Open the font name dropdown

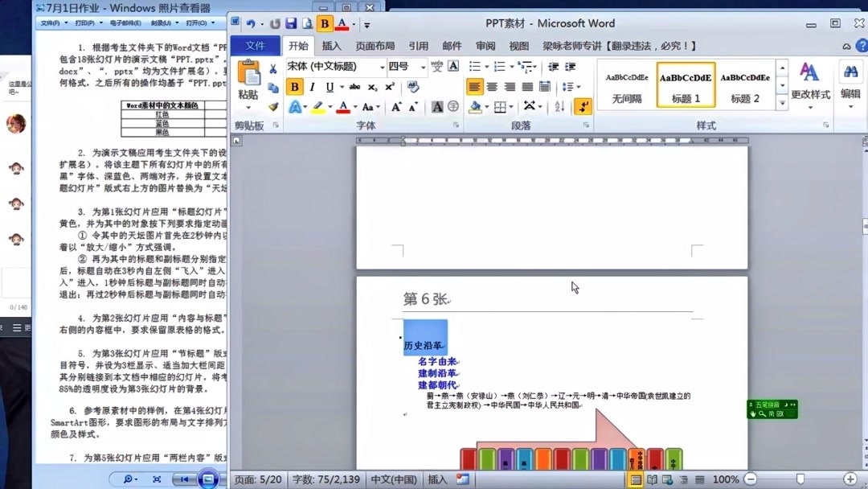pos(382,68)
